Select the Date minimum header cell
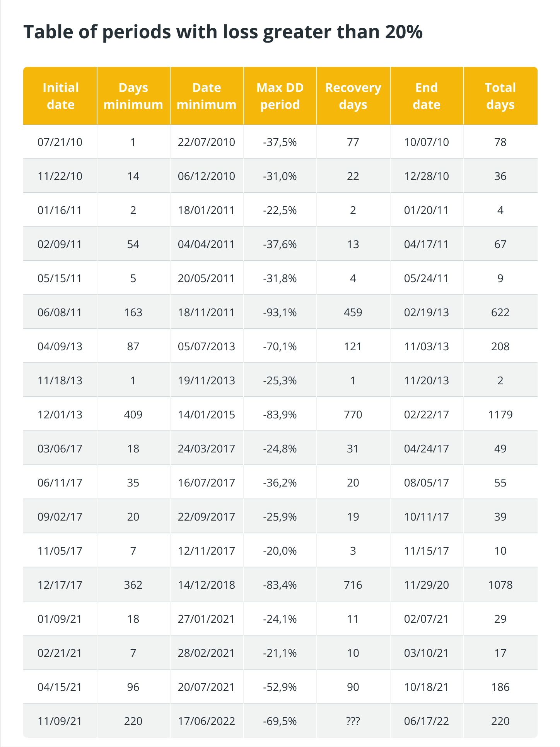 click(x=207, y=96)
